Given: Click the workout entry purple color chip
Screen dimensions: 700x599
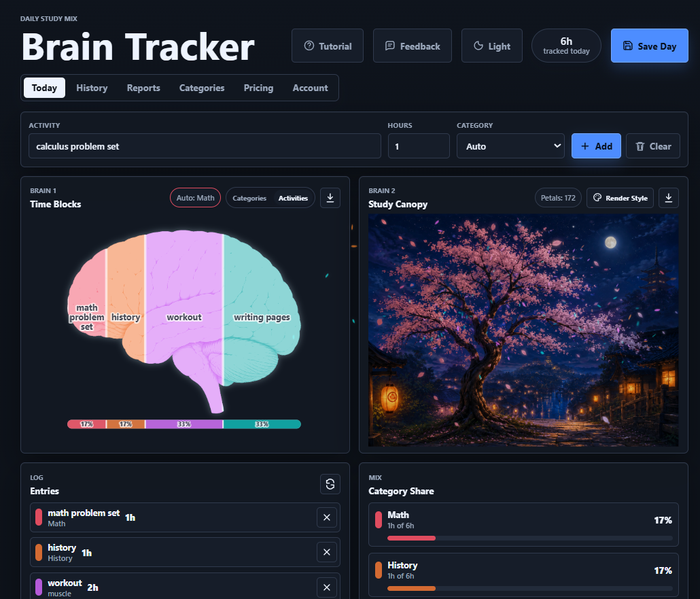Looking at the screenshot, I should click(x=39, y=587).
